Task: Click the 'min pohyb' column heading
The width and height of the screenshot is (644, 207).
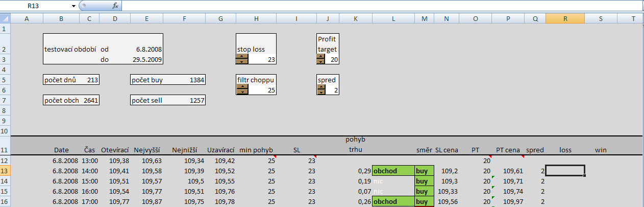Action: 256,150
